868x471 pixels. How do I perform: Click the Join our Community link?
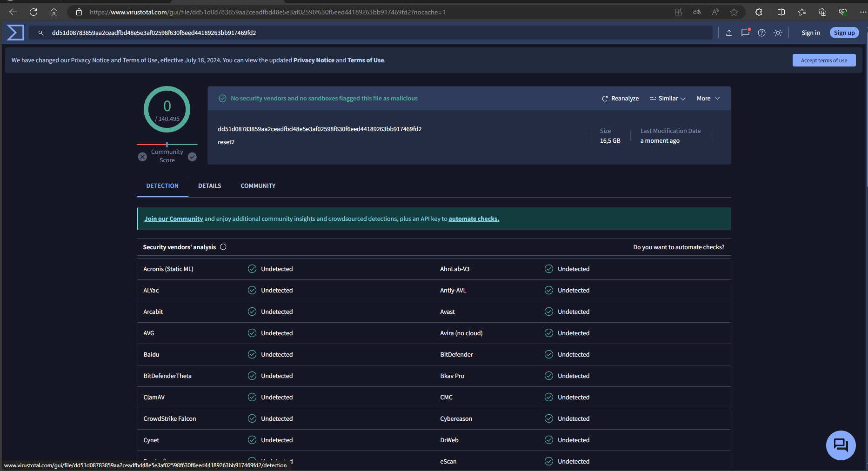174,219
